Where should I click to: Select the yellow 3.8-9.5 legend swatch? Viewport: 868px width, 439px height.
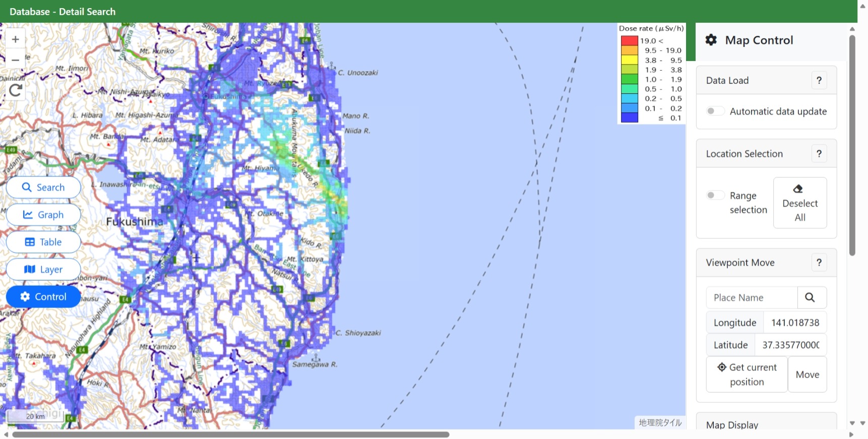click(x=630, y=60)
